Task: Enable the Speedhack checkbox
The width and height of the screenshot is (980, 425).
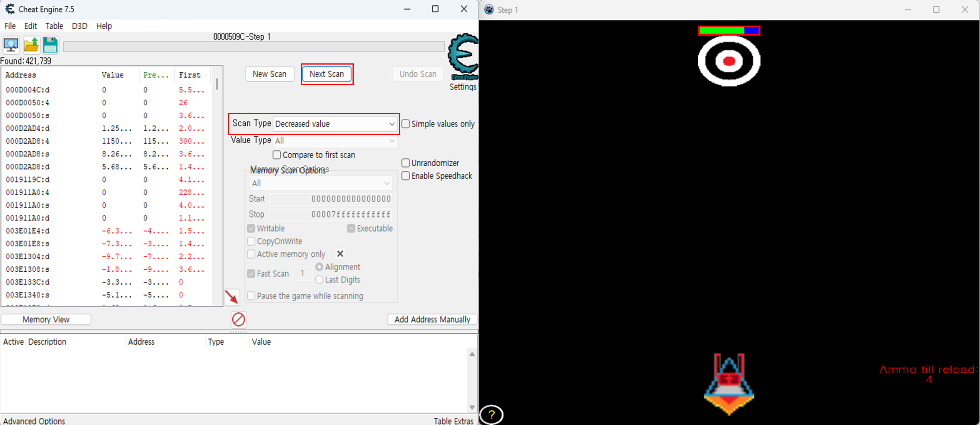Action: tap(406, 176)
